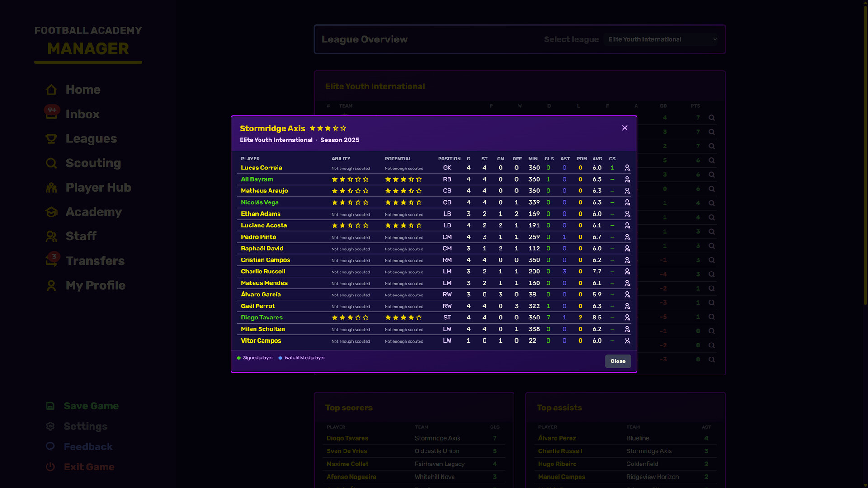Select Home from the sidebar menu
The height and width of the screenshot is (488, 868).
point(51,89)
